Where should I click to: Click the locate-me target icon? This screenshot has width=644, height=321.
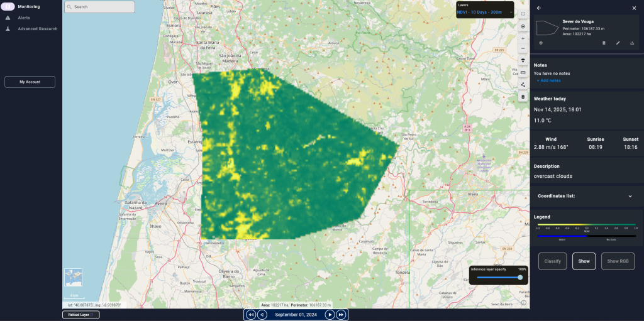[523, 27]
